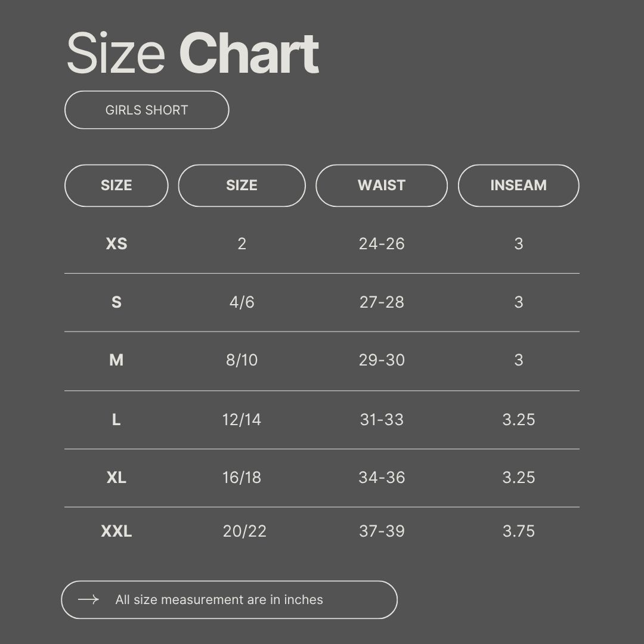This screenshot has width=644, height=644.
Task: Select the 24-26 waist value
Action: 382,244
